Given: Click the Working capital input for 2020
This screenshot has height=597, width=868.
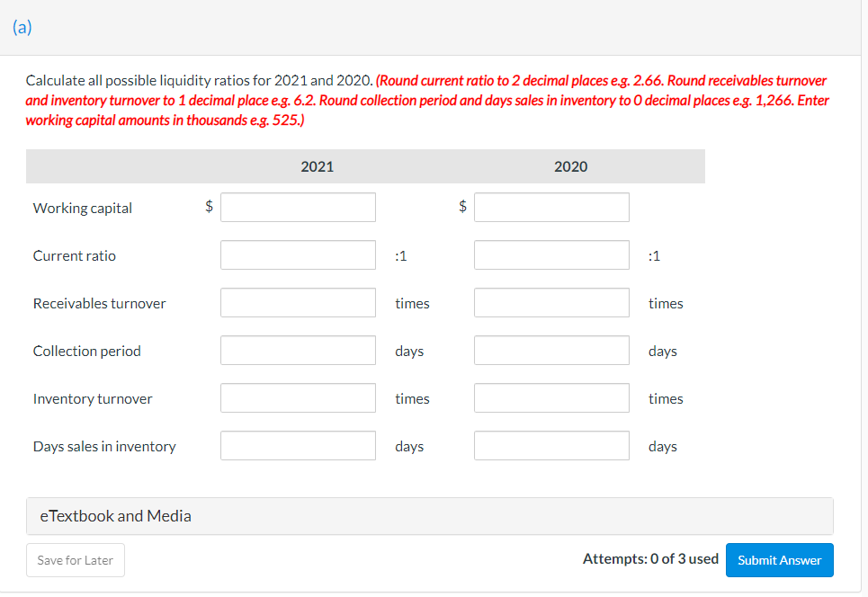Looking at the screenshot, I should 551,207.
